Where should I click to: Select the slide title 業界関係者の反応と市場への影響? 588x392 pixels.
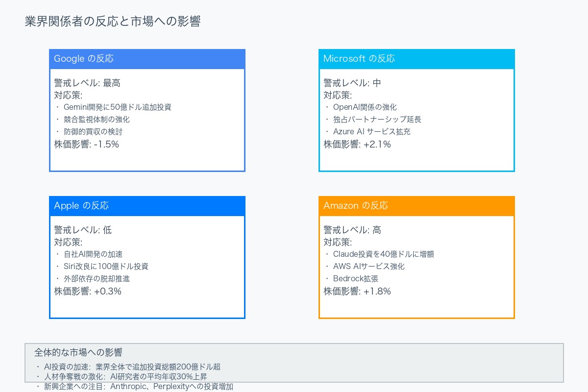point(113,22)
